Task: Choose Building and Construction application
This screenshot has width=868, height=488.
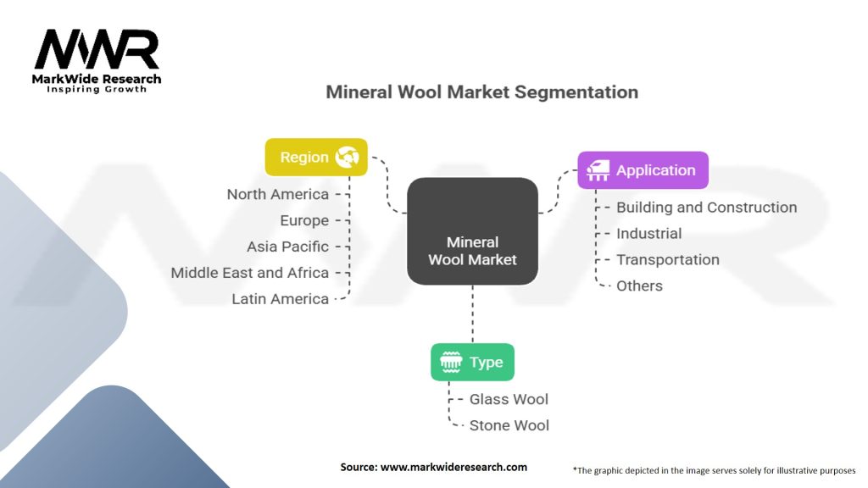Action: (706, 208)
